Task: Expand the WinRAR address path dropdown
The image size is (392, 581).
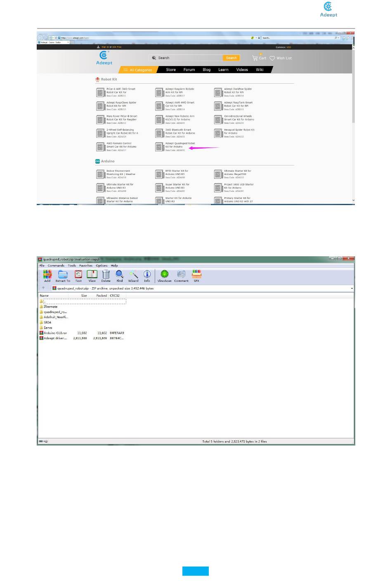Action: point(352,288)
